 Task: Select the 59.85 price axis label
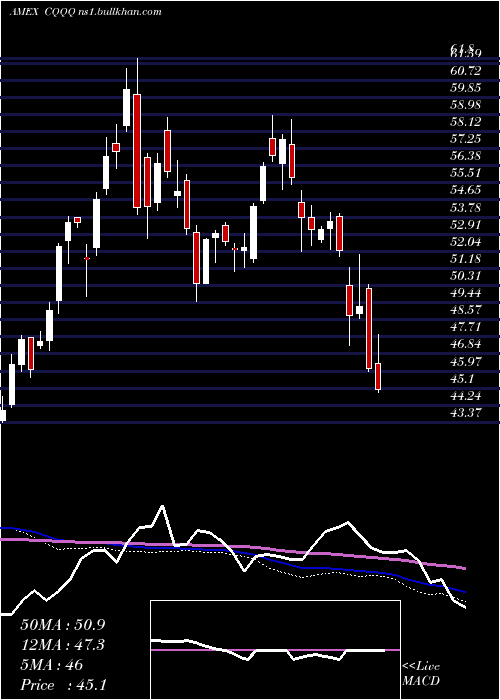[466, 88]
